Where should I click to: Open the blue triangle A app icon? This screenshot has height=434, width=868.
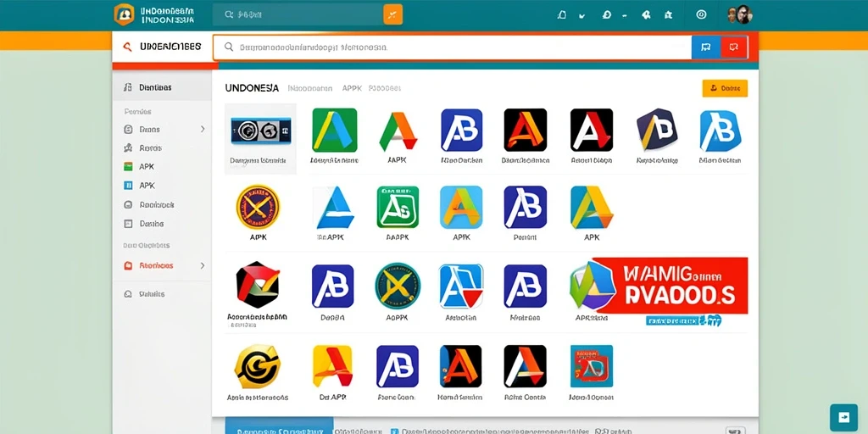(x=334, y=207)
